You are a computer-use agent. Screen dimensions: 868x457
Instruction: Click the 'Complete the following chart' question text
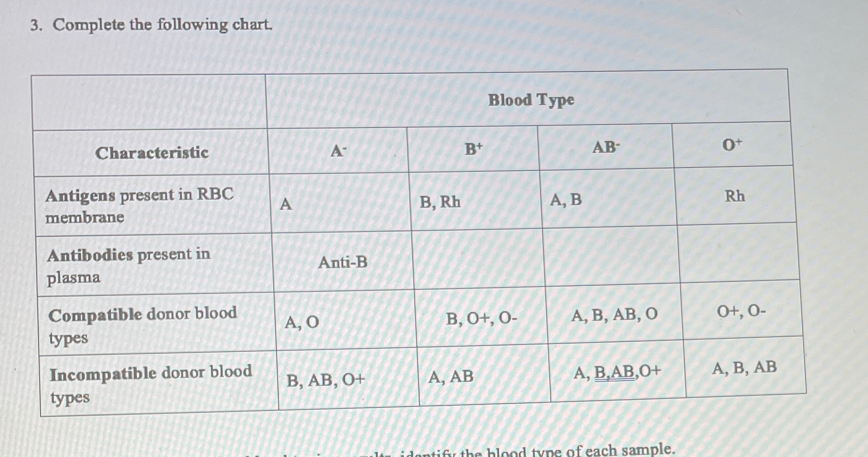pyautogui.click(x=162, y=25)
